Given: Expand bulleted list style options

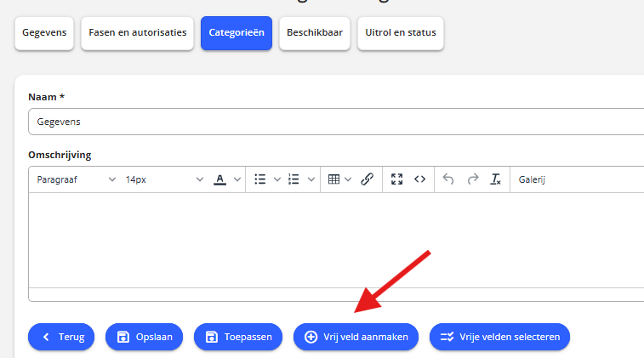Looking at the screenshot, I should tap(277, 179).
